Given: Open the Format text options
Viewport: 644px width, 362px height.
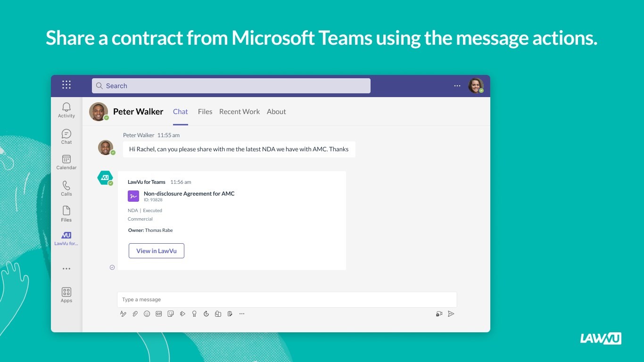Looking at the screenshot, I should click(x=124, y=314).
